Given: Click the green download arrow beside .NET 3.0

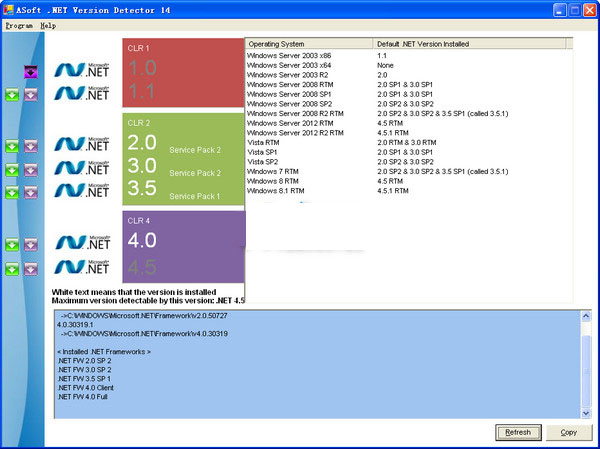Looking at the screenshot, I should tap(12, 170).
